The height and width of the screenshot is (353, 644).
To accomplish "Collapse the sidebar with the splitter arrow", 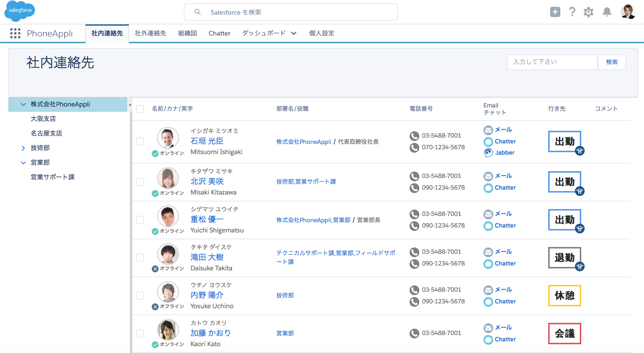I will 130,105.
